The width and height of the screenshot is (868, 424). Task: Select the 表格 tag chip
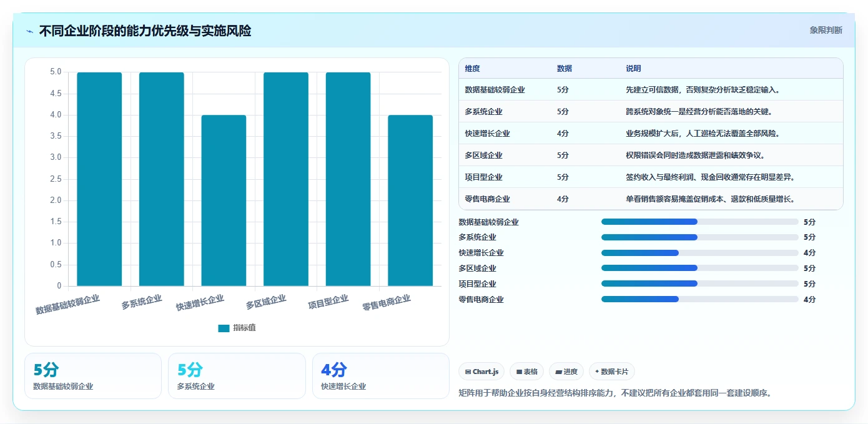[527, 372]
